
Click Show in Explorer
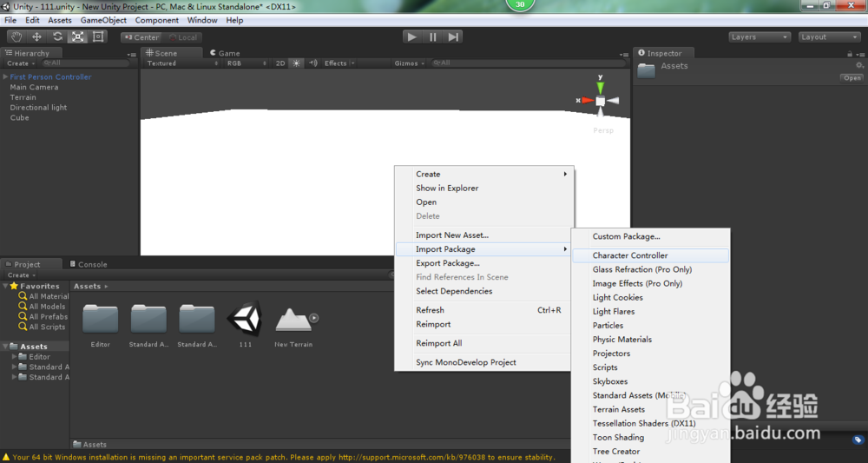click(x=483, y=189)
